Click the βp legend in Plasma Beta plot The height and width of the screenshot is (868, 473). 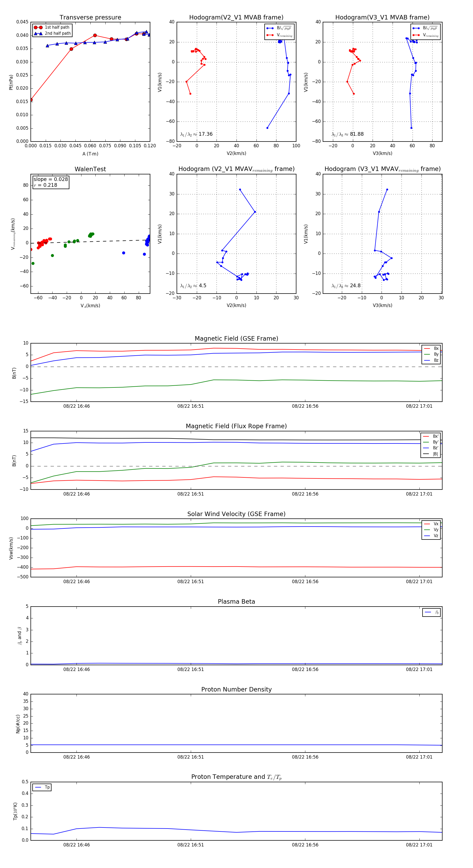431,612
